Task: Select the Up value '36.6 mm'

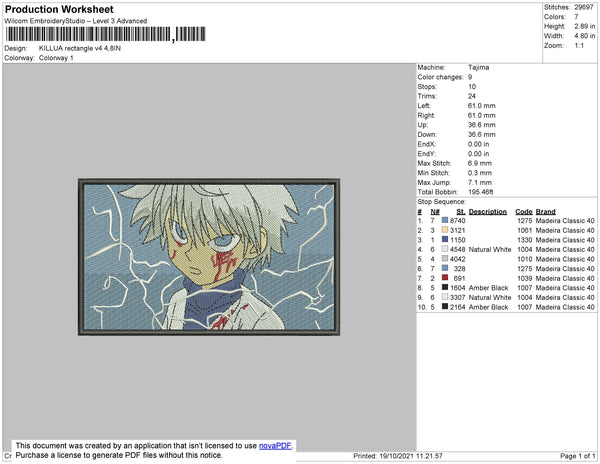Action: coord(482,125)
